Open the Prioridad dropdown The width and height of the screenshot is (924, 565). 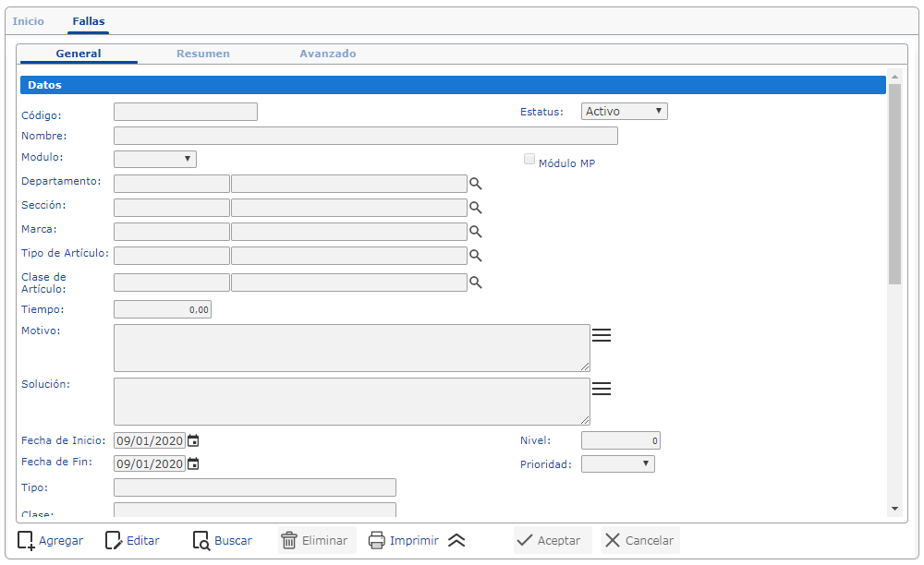[617, 463]
